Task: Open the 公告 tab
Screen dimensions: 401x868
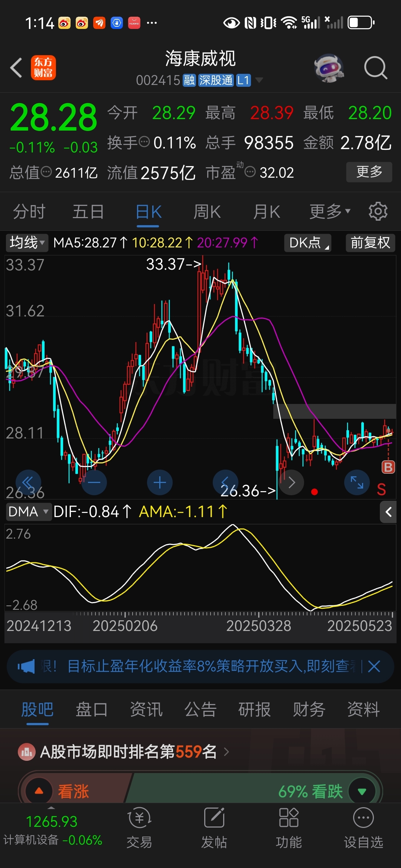Action: 200,710
